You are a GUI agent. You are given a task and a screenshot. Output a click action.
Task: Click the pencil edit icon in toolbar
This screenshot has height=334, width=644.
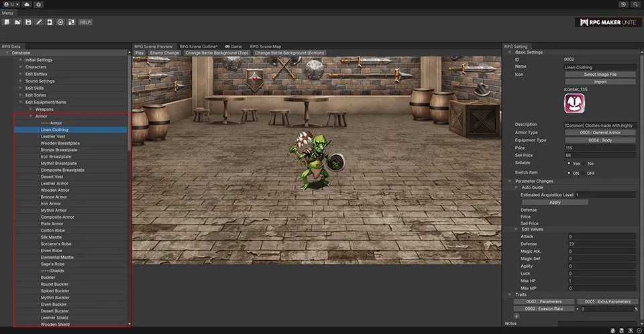(39, 22)
